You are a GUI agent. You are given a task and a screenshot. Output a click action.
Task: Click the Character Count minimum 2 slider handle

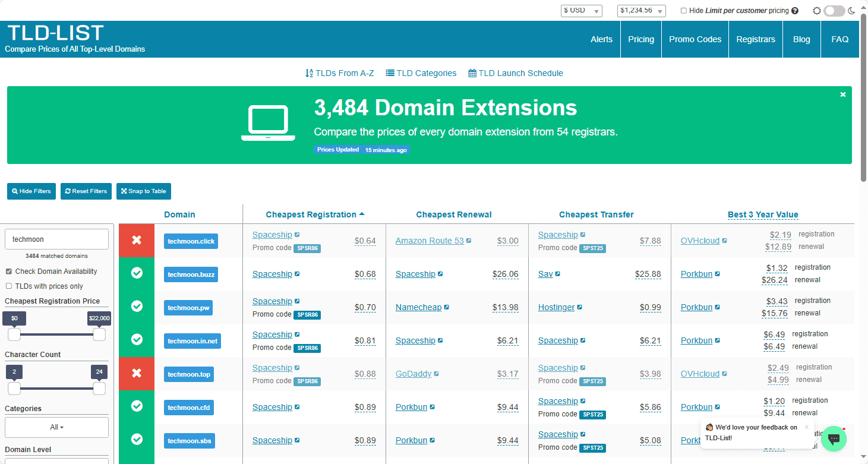click(14, 389)
